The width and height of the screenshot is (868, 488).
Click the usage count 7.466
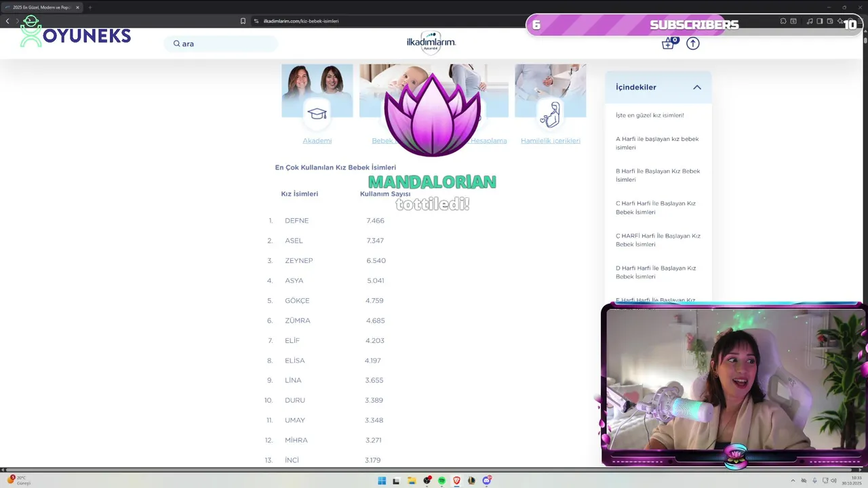[376, 221]
